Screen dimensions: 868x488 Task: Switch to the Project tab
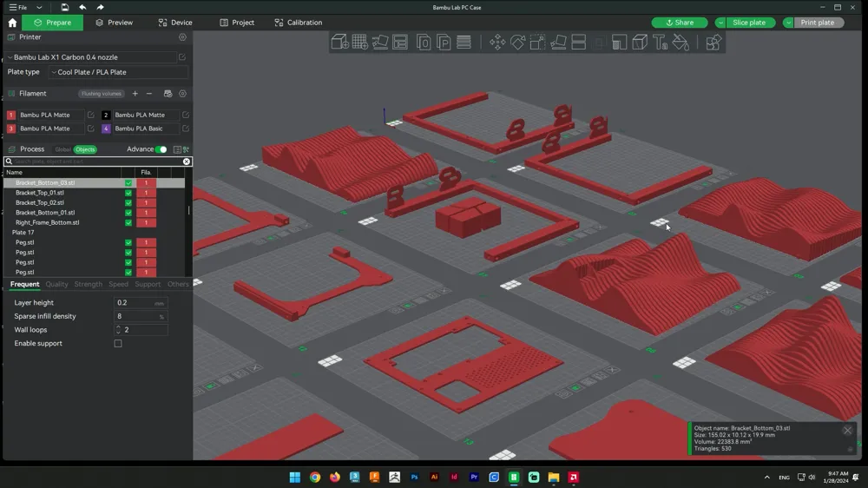coord(237,23)
